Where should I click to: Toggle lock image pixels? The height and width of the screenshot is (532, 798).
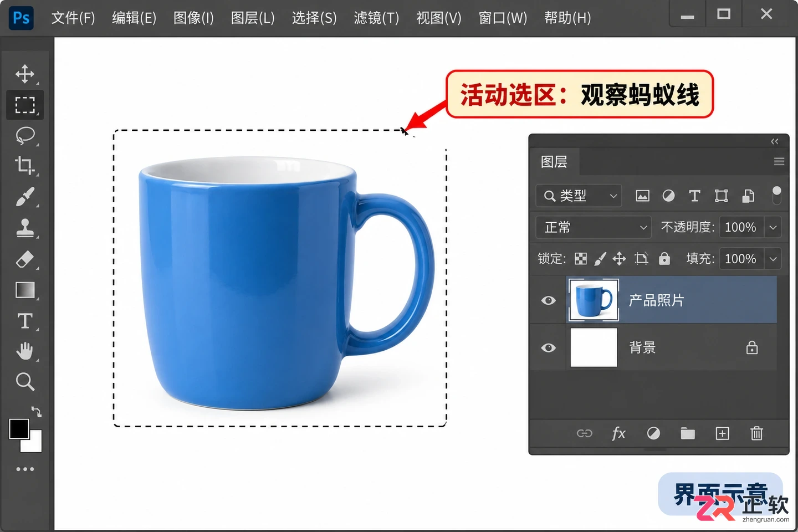pos(600,259)
